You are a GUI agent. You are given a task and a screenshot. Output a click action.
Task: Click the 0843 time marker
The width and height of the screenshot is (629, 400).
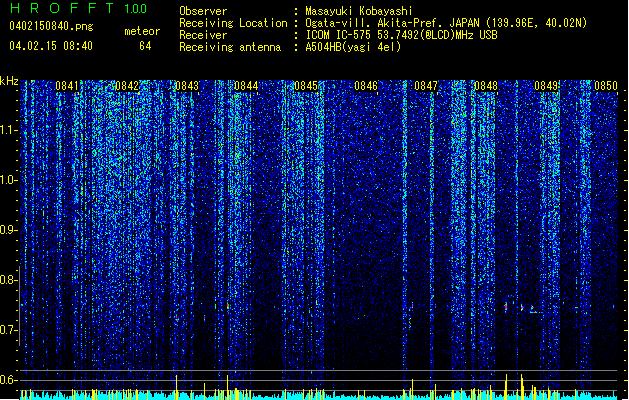pos(187,86)
